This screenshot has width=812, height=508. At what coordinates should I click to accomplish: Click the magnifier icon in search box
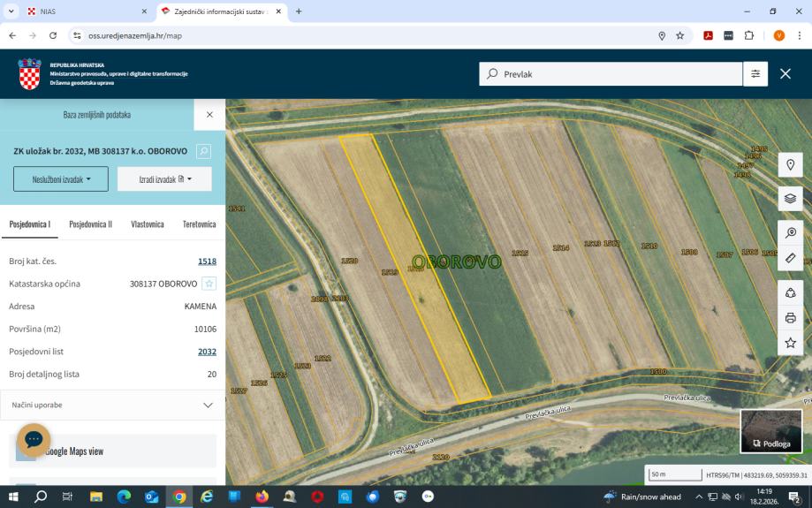[x=492, y=73]
